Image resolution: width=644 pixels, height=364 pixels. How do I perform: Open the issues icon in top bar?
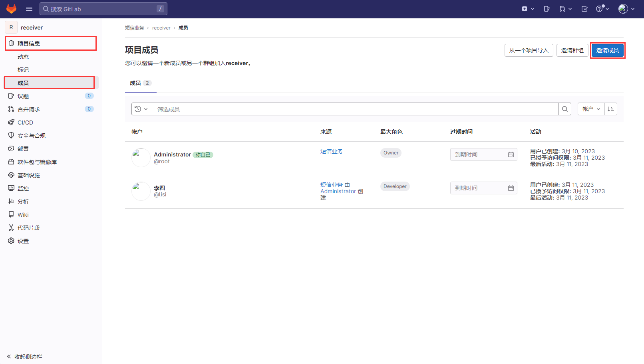[x=547, y=9]
